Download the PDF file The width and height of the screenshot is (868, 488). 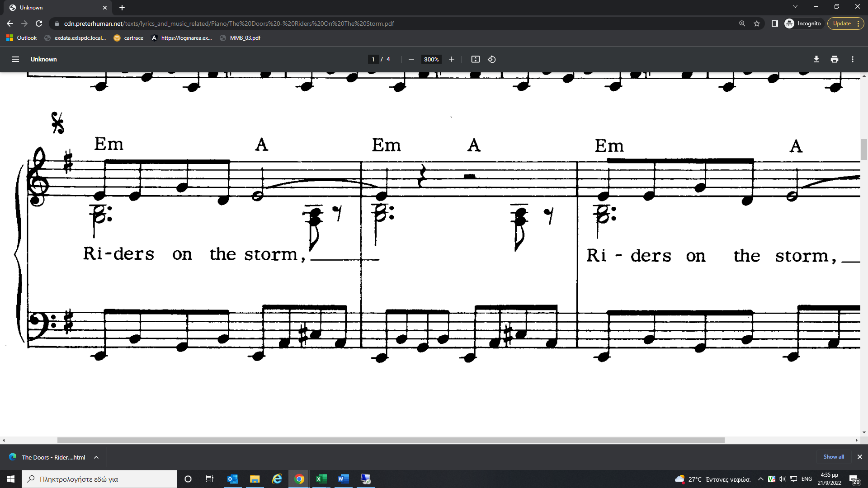point(816,59)
